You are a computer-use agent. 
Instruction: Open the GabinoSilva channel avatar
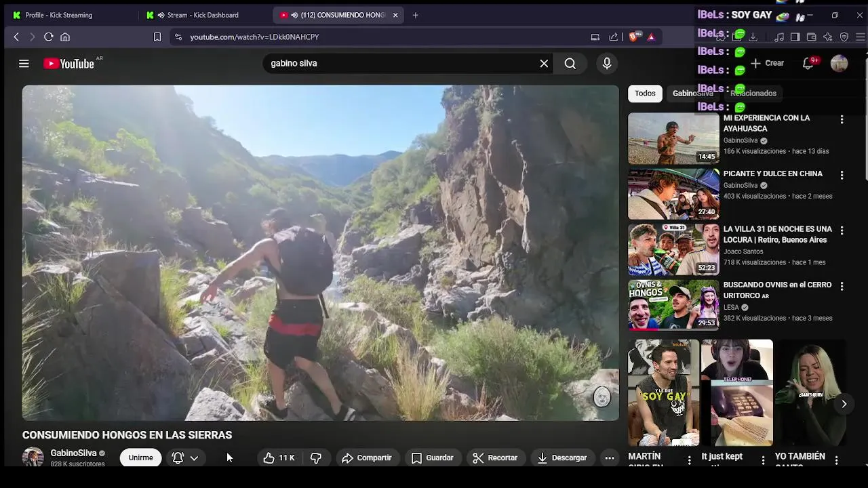pos(33,457)
